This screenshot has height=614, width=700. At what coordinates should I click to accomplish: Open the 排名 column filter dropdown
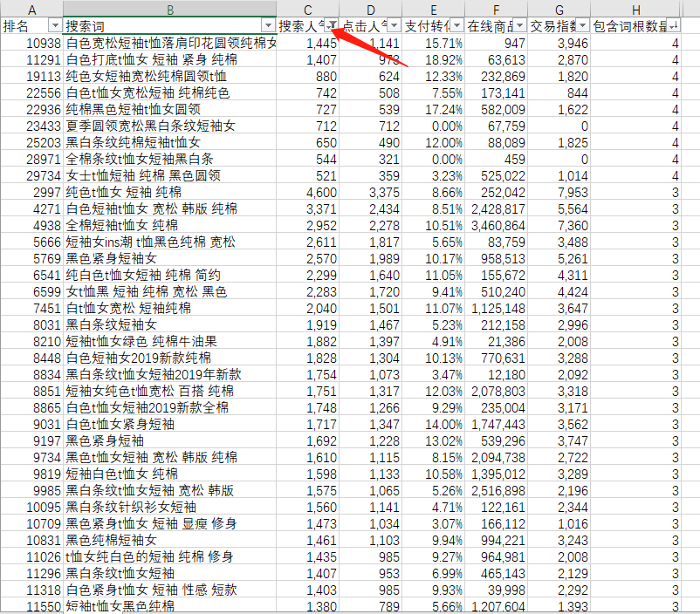click(x=55, y=25)
